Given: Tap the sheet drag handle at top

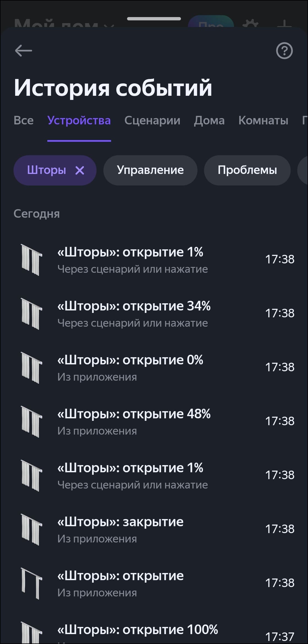Looking at the screenshot, I should (154, 19).
